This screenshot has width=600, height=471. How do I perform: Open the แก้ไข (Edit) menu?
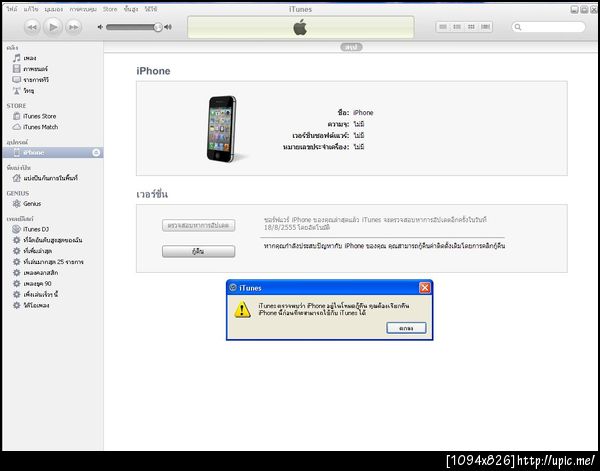(31, 9)
